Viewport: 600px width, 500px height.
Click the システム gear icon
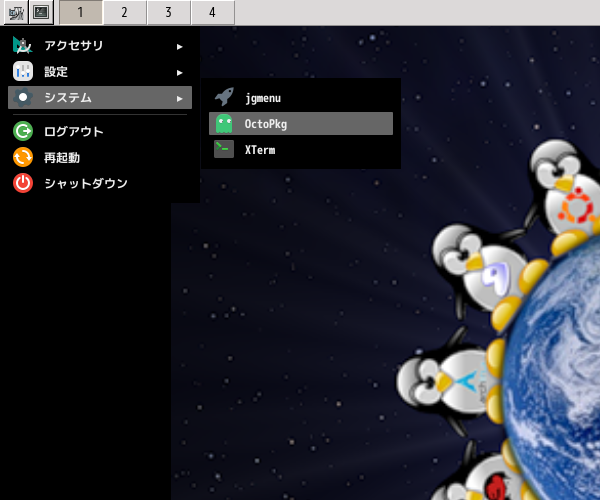(23, 98)
